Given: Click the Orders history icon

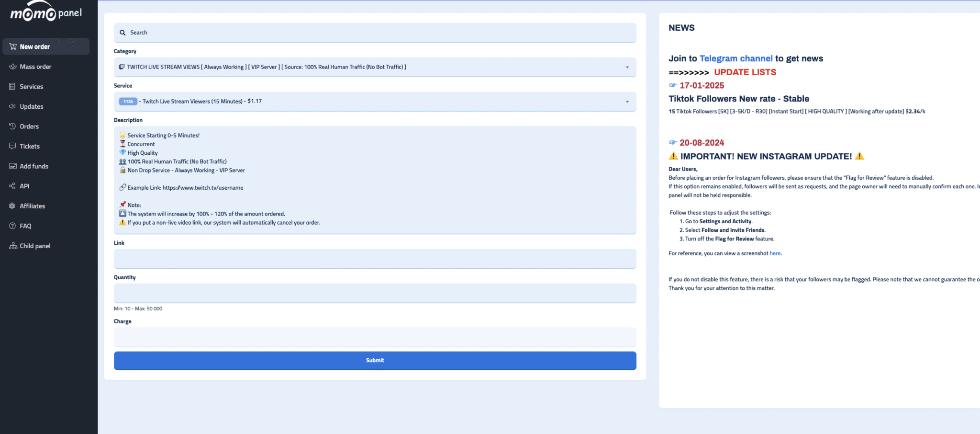Looking at the screenshot, I should [12, 126].
